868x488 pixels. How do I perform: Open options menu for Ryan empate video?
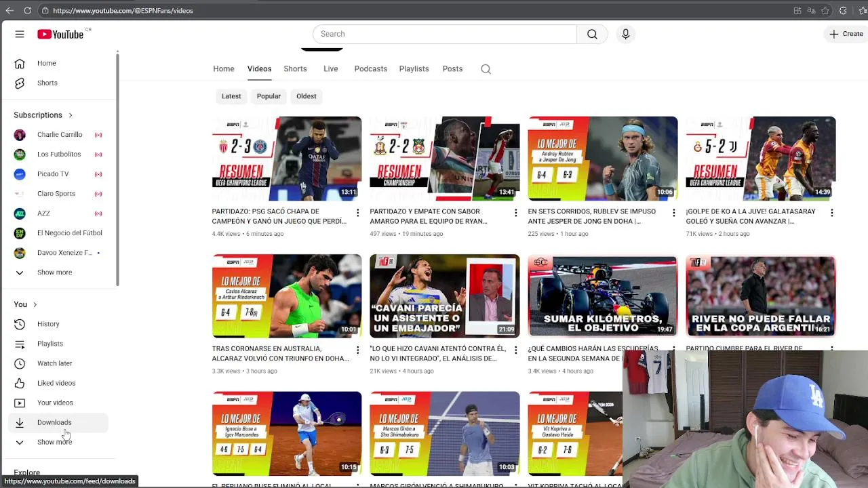[x=515, y=213]
